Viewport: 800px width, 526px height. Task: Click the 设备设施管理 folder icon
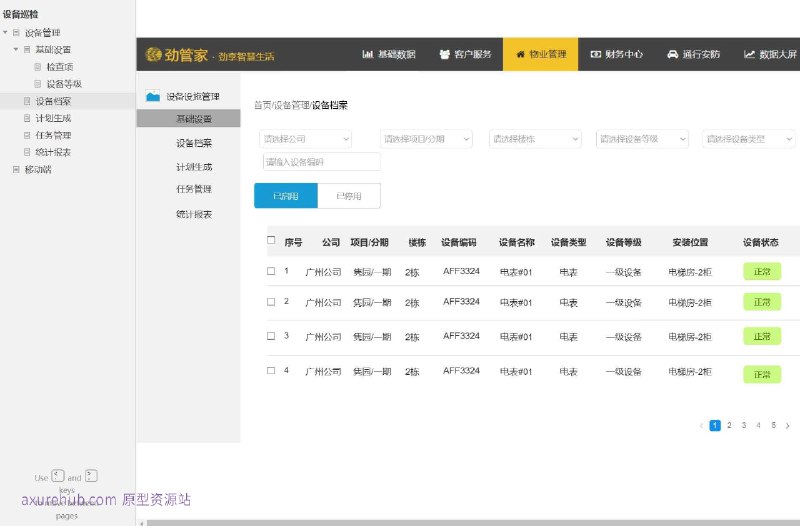[153, 96]
